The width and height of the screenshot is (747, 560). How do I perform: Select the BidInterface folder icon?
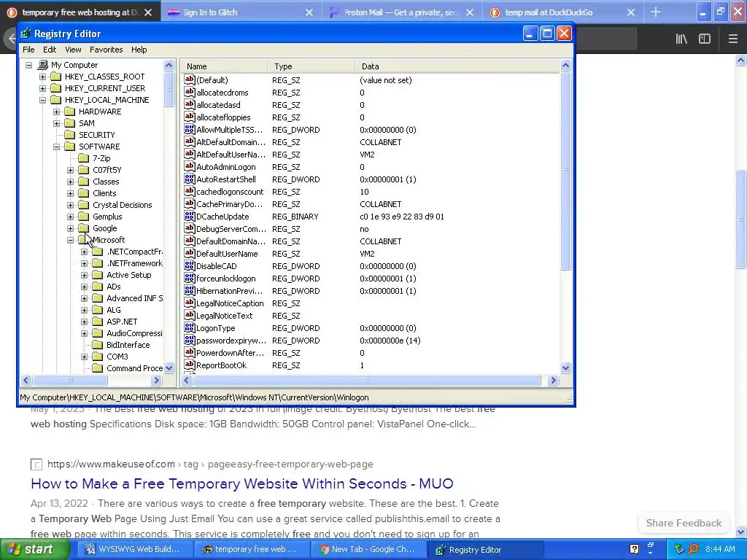point(97,345)
